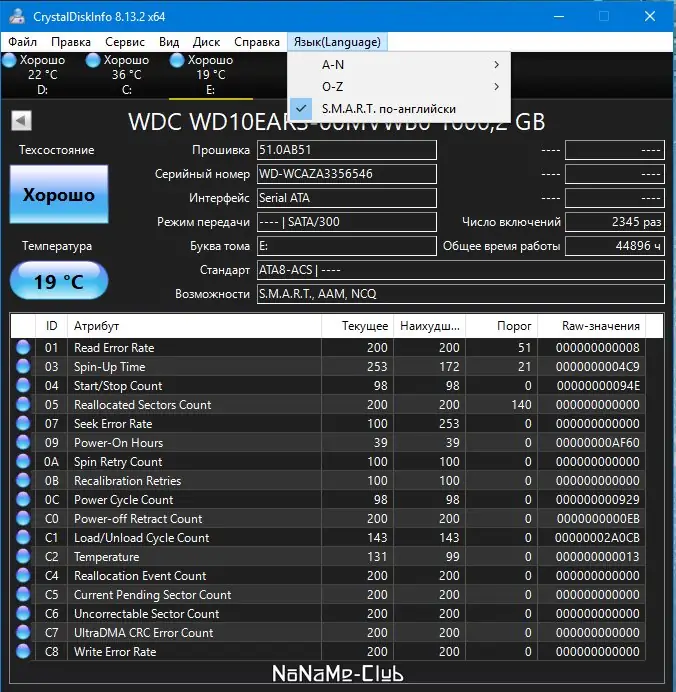Click raw value 00000000AF60
Viewport: 676px width, 692px height.
(597, 443)
